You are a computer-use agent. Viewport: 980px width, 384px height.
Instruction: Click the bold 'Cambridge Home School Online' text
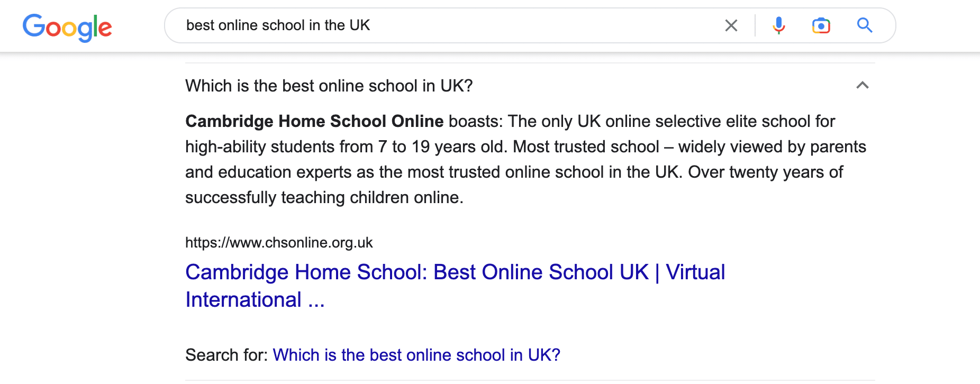pyautogui.click(x=314, y=121)
